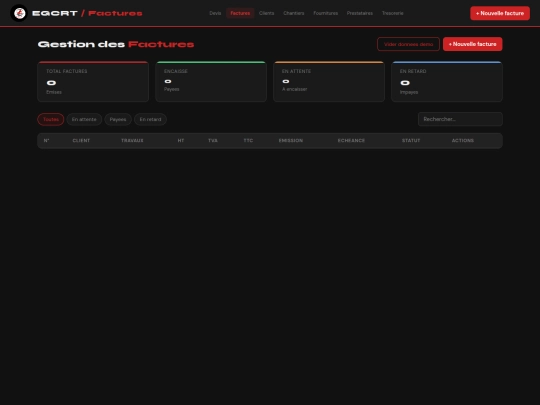
Task: Click the EGCRT brand text
Action: pyautogui.click(x=55, y=13)
